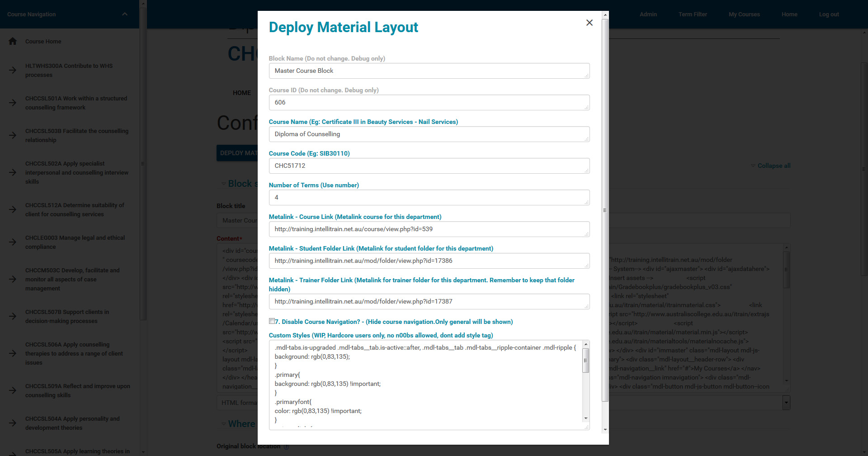
Task: Click Log out in top bar
Action: tap(829, 14)
